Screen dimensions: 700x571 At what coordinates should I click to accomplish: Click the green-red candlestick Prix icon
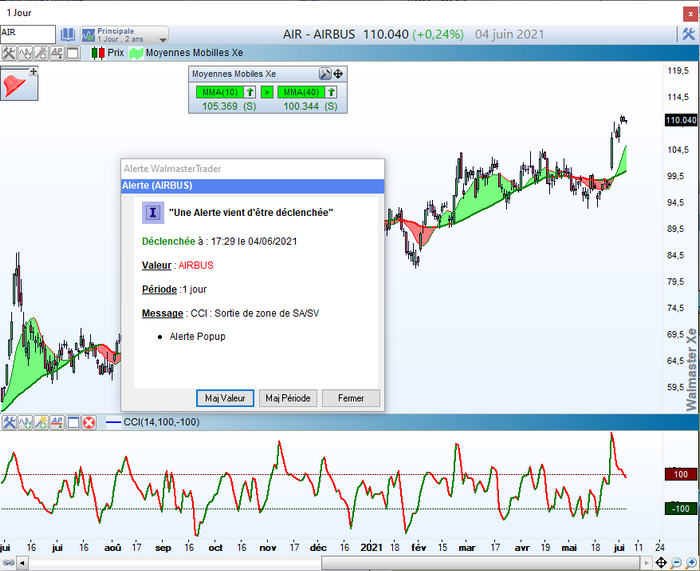click(x=98, y=53)
